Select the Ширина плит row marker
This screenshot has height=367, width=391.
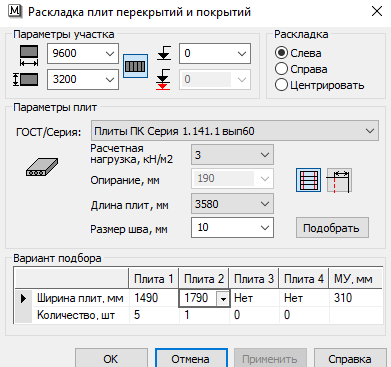click(x=23, y=298)
